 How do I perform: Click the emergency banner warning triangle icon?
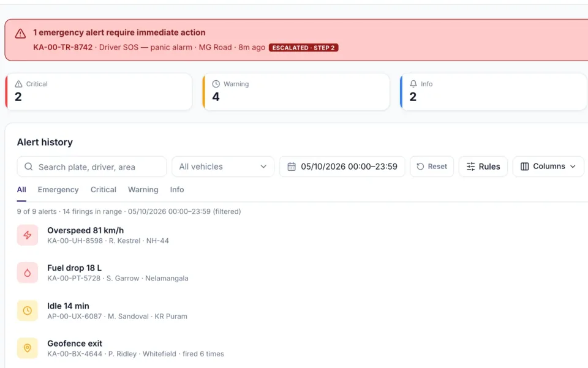tap(20, 34)
